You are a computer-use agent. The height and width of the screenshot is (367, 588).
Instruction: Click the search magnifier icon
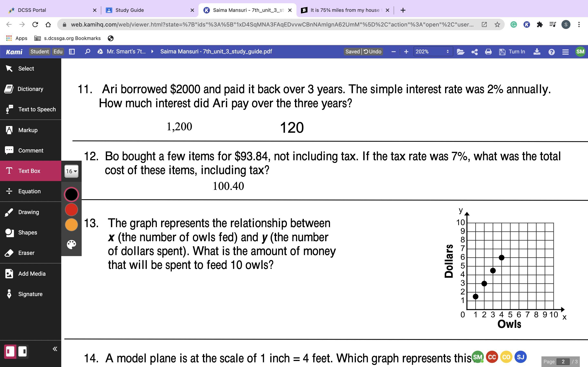(87, 52)
